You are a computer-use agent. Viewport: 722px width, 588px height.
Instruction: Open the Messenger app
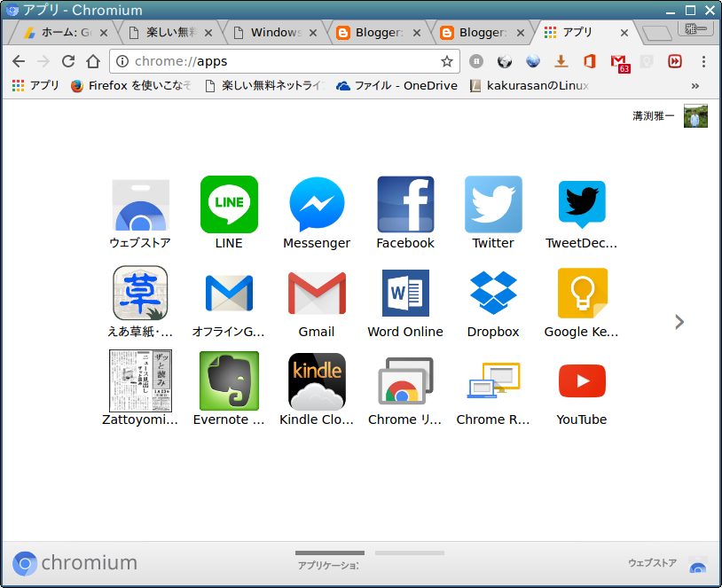(317, 205)
